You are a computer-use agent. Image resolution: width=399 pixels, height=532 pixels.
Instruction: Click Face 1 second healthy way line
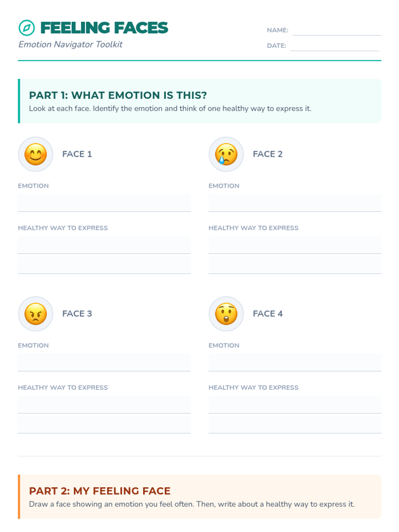coord(104,265)
